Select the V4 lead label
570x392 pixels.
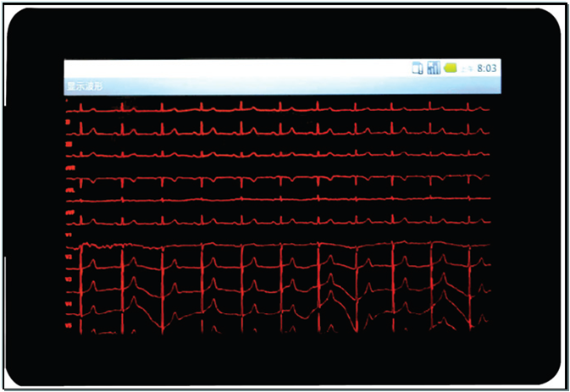pyautogui.click(x=69, y=303)
